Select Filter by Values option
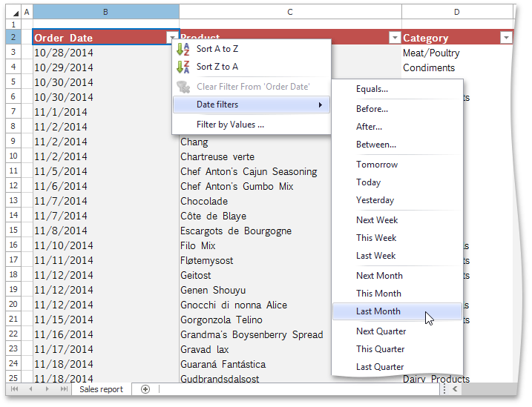This screenshot has width=532, height=407. pos(252,125)
